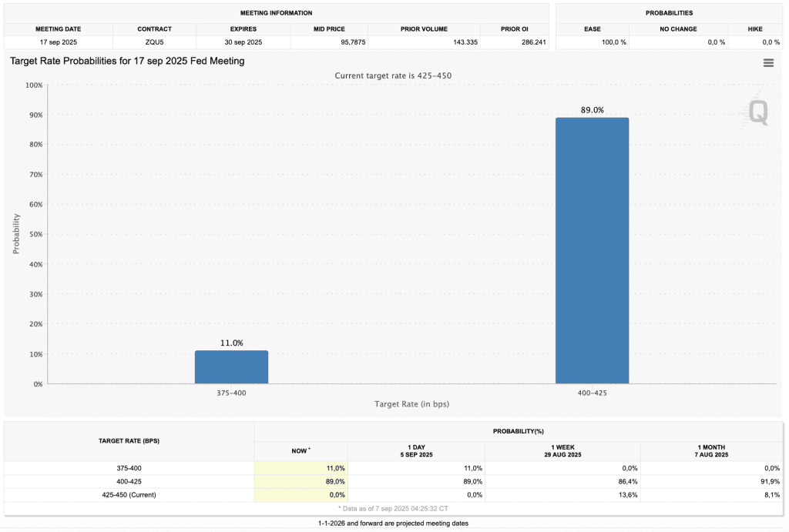Image resolution: width=789 pixels, height=532 pixels.
Task: Click the ZQU5 contract value
Action: pos(154,42)
